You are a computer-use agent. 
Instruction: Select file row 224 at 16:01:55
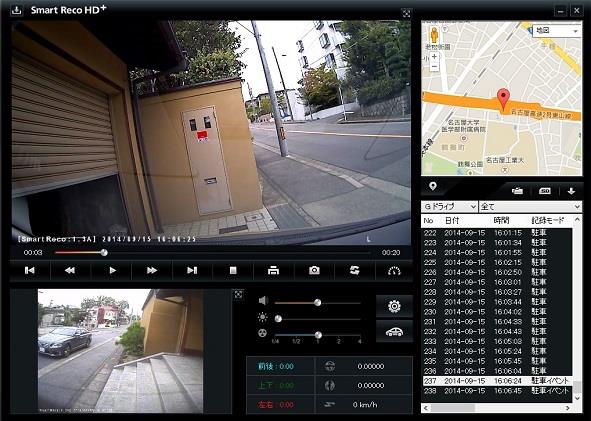[x=497, y=253]
